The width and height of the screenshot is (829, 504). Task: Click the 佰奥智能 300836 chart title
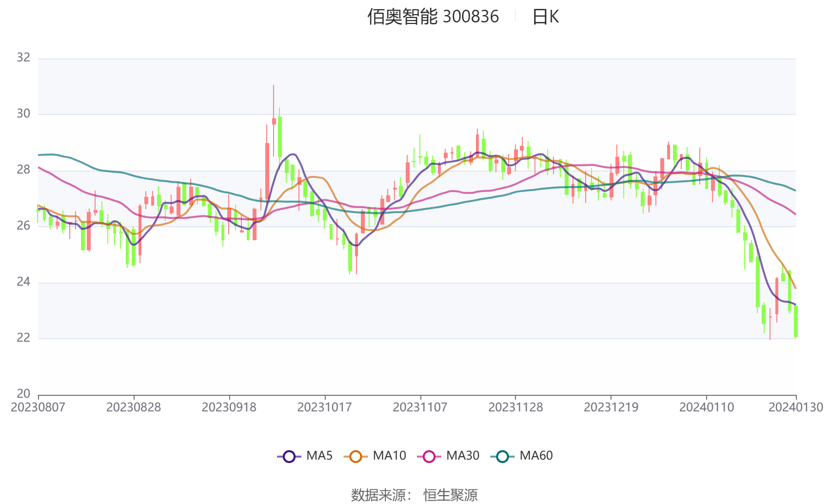pos(433,17)
